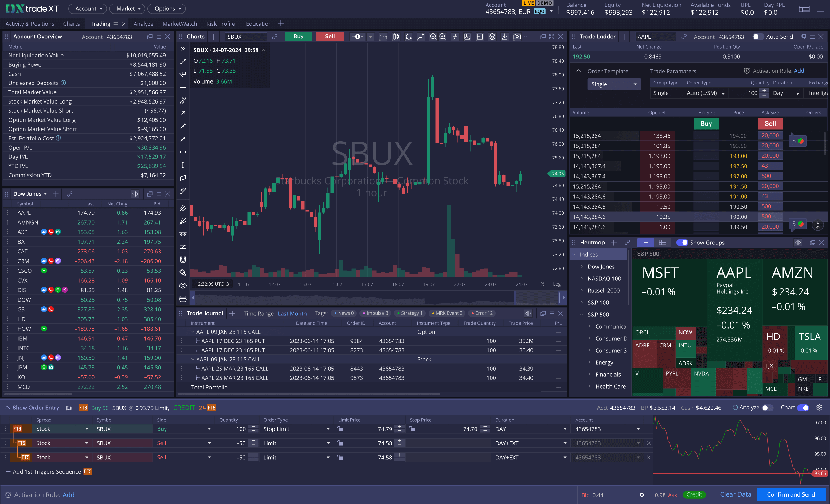Open the Dow Jones watchlist dropdown
This screenshot has width=830, height=504.
click(30, 194)
